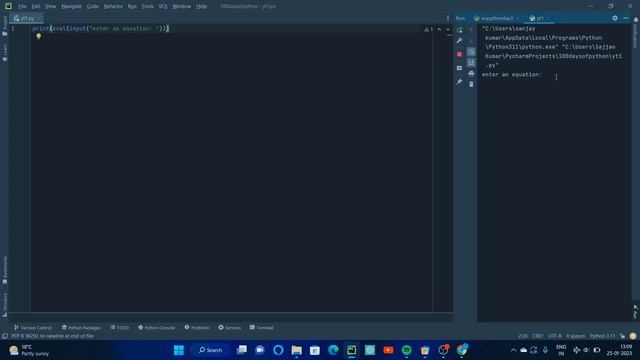
Task: Click the PEP 8 warning status message
Action: click(52, 336)
